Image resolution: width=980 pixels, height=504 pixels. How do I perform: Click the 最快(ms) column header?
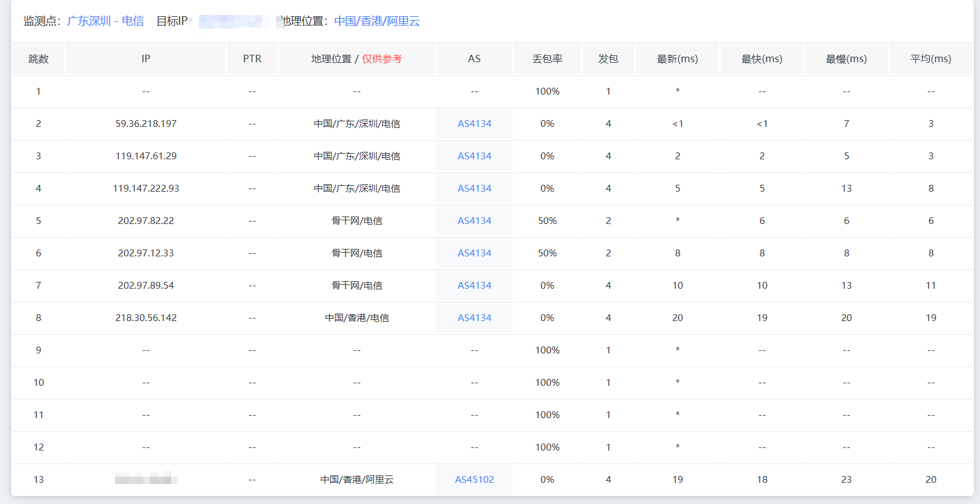(762, 59)
